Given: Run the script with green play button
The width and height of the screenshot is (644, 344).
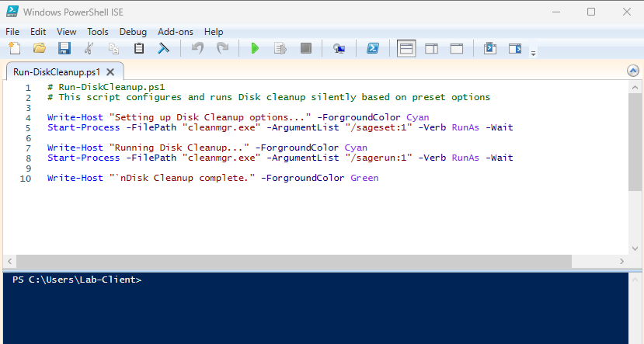Looking at the screenshot, I should coord(255,48).
